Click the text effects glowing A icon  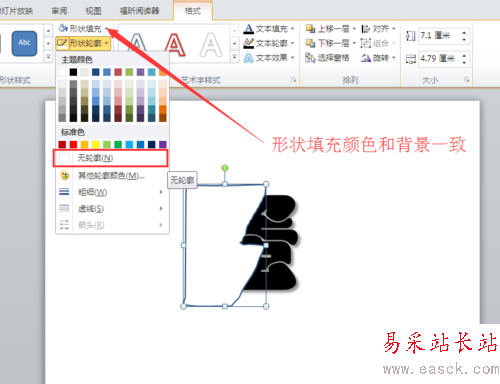248,58
